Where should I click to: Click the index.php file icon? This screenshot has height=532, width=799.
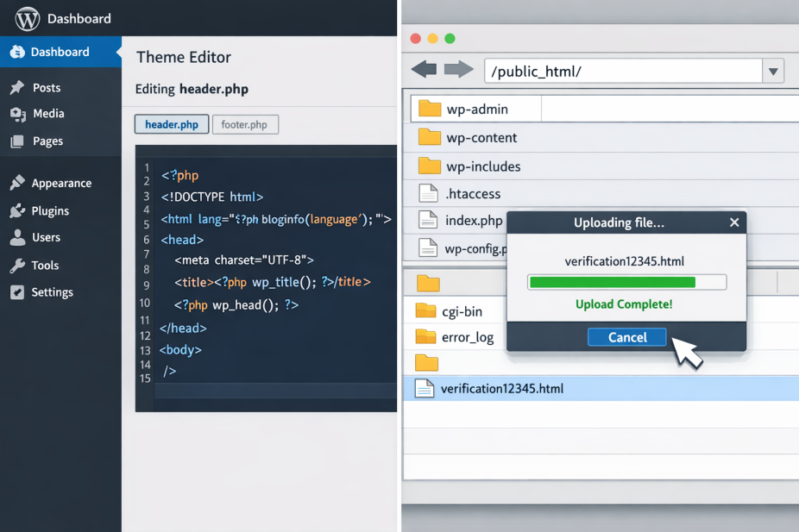(428, 220)
